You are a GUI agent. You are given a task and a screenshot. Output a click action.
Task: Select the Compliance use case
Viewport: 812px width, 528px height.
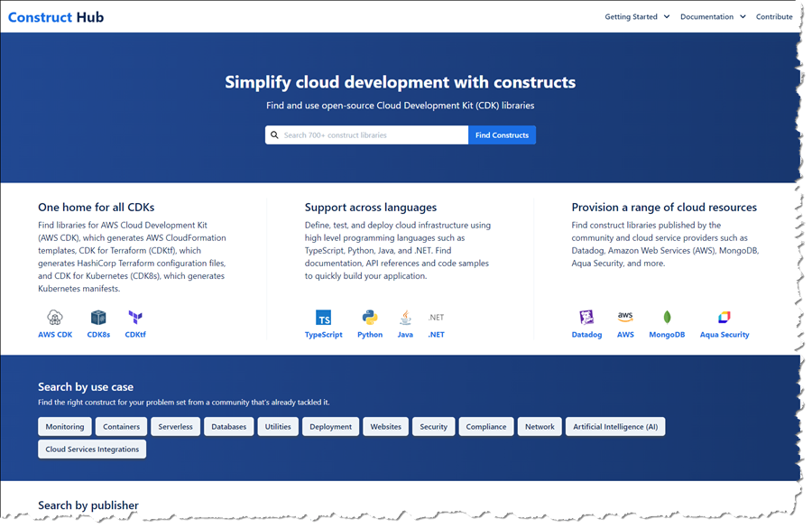point(485,426)
